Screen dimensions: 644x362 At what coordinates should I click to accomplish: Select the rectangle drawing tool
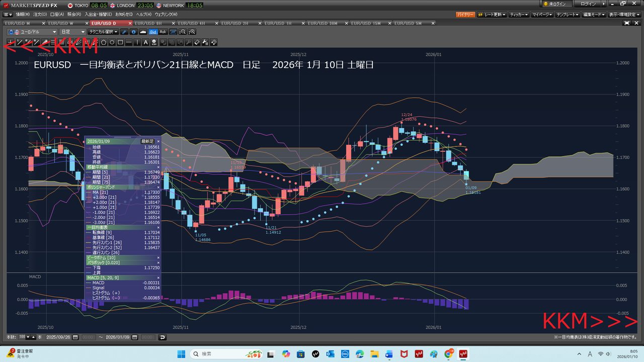(x=121, y=42)
